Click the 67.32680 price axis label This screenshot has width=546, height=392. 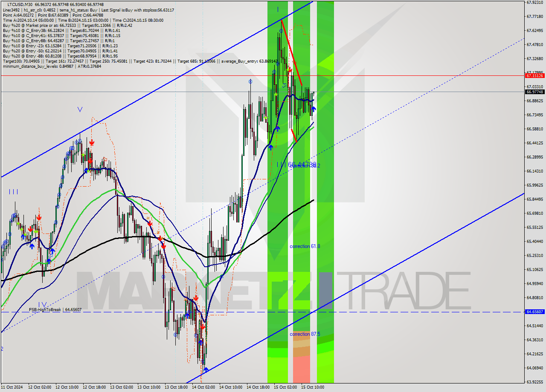pyautogui.click(x=535, y=58)
